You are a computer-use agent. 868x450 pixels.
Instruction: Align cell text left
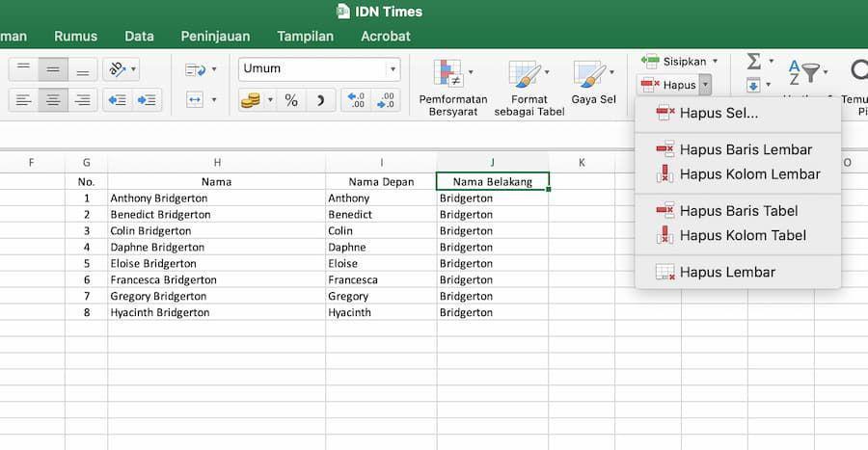(x=23, y=100)
